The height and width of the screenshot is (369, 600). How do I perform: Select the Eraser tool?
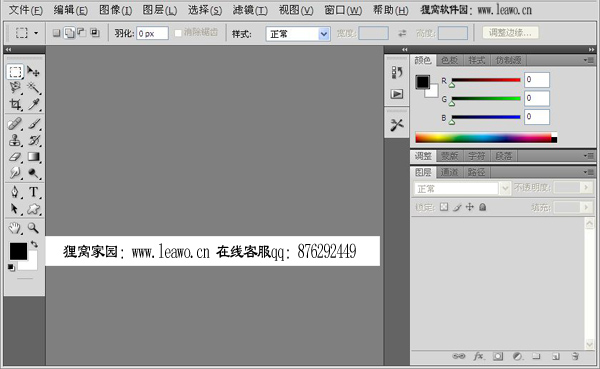(x=15, y=157)
